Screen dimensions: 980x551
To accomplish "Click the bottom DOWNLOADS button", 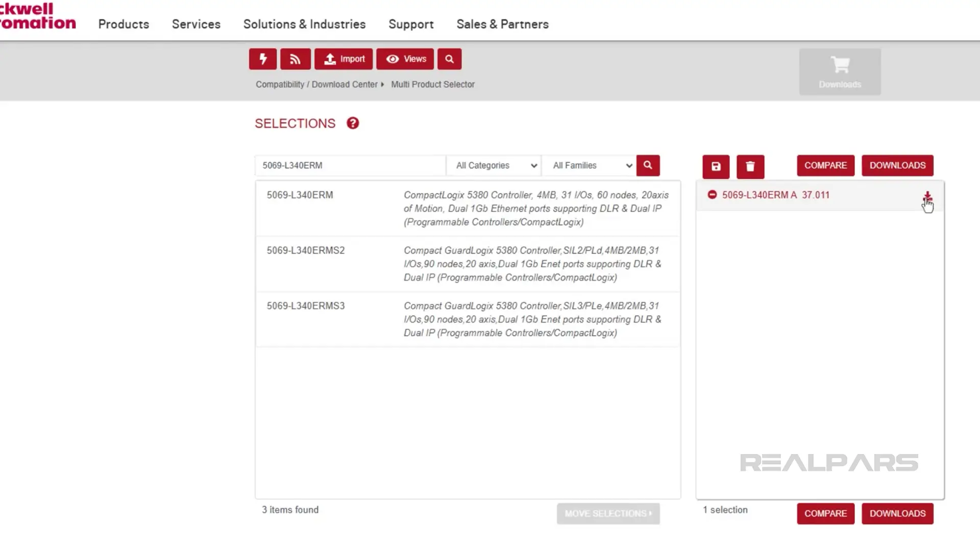I will pyautogui.click(x=897, y=513).
